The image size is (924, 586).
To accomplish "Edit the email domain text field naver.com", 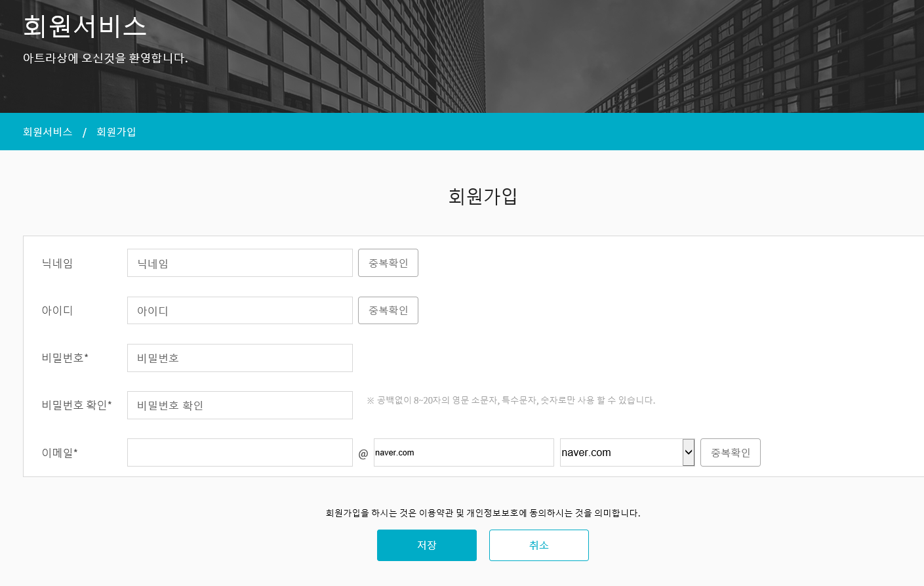I will click(464, 452).
